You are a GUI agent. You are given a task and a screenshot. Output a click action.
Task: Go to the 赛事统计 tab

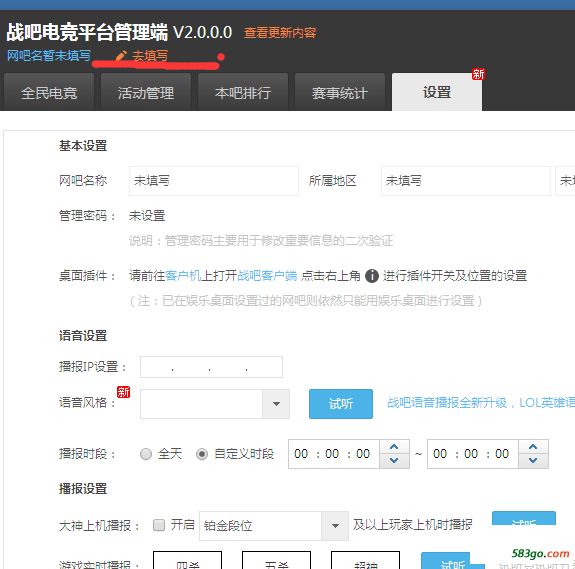(x=340, y=92)
